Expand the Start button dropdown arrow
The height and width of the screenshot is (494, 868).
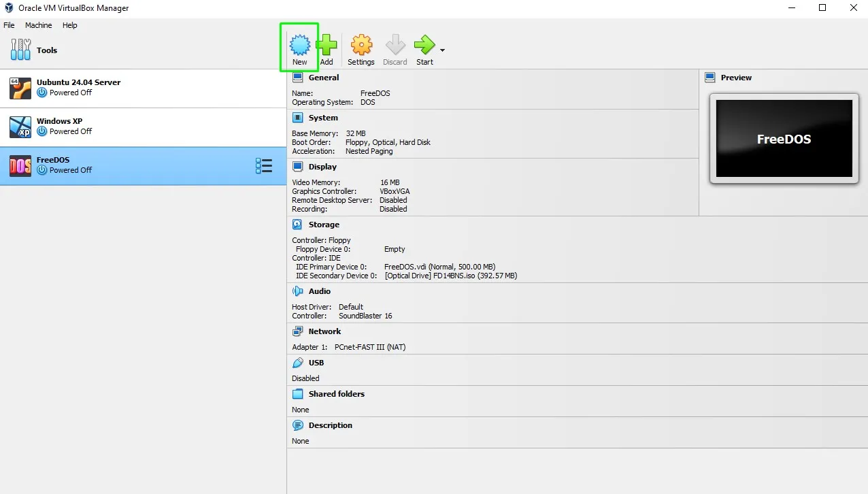(442, 50)
